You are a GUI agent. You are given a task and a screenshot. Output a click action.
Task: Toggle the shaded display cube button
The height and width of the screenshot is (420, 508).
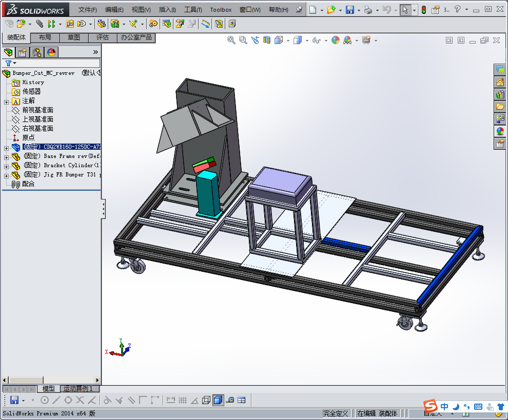[x=218, y=400]
